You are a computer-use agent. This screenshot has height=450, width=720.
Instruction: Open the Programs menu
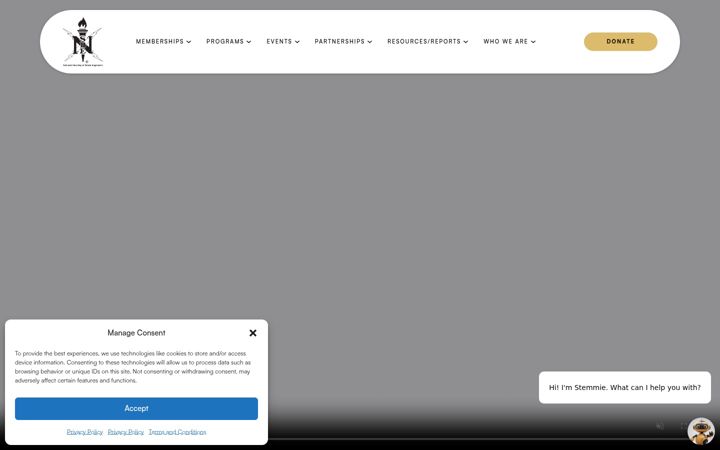pos(225,41)
